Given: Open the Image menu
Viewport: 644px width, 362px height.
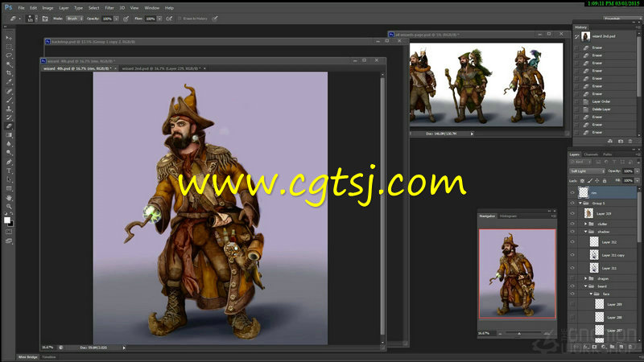Looking at the screenshot, I should pyautogui.click(x=47, y=8).
